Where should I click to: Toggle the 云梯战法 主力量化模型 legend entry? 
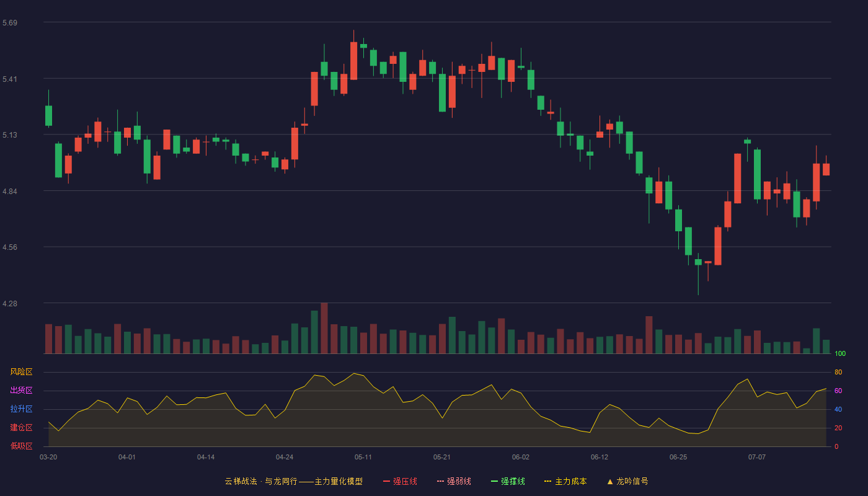[x=294, y=481]
